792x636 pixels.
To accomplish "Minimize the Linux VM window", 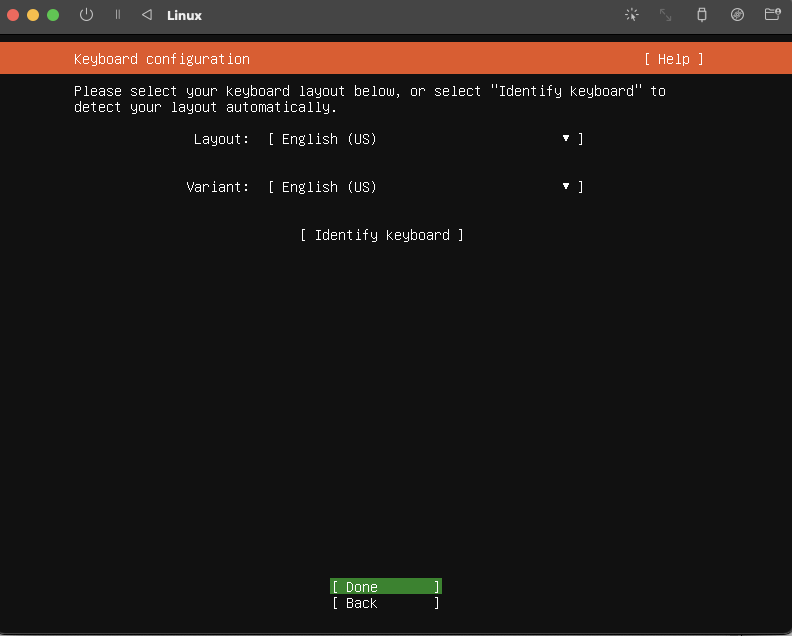I will [33, 15].
